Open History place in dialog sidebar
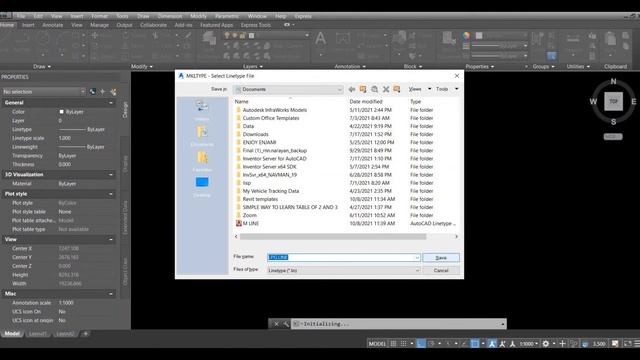 click(202, 110)
